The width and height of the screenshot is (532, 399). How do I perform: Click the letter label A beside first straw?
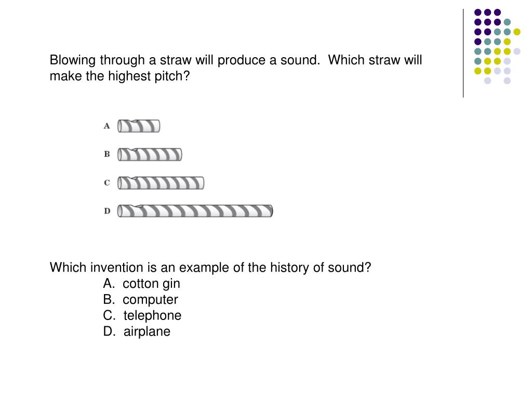tap(107, 126)
